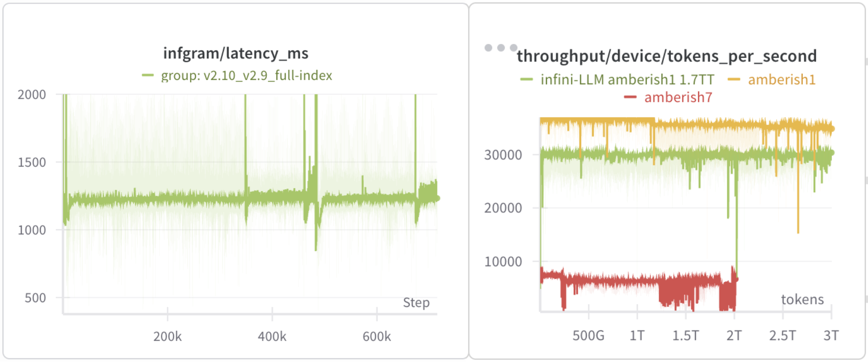Toggle the amberish1 legend label
Viewport: 868px width, 363px height.
pyautogui.click(x=782, y=79)
